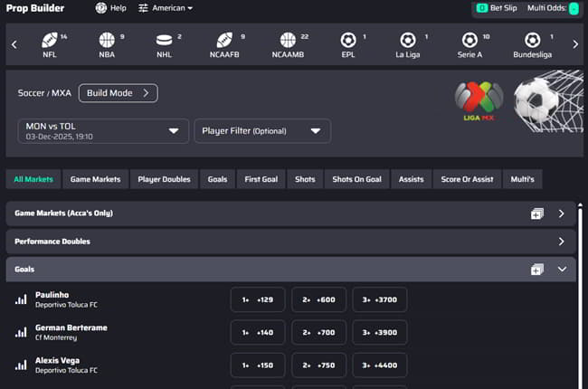The image size is (588, 389).
Task: Open Help via the lifebuoy icon
Action: (x=101, y=8)
